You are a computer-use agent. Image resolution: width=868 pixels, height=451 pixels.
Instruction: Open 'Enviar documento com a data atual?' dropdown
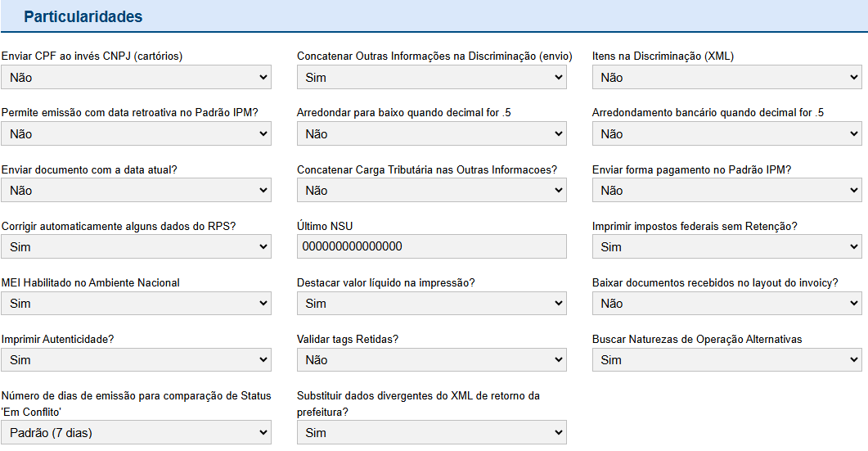(x=136, y=191)
